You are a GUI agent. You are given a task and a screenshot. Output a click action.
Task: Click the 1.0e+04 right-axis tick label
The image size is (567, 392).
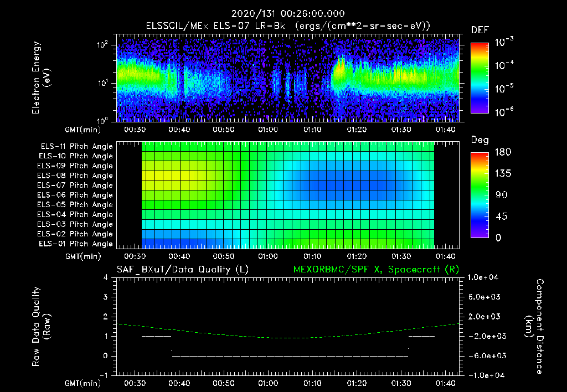click(x=483, y=278)
